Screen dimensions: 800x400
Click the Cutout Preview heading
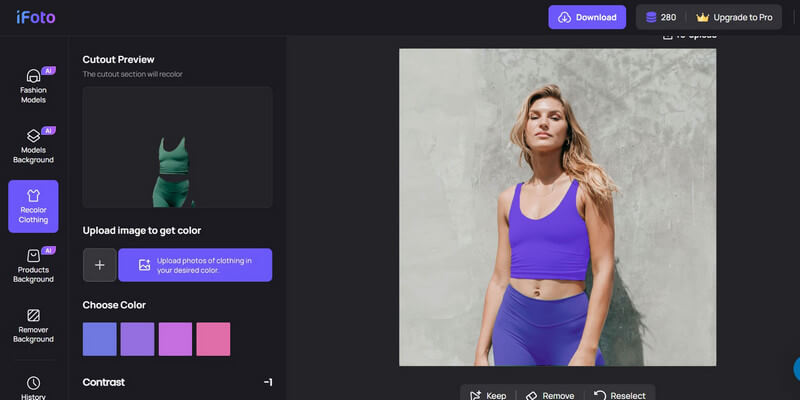pos(118,60)
